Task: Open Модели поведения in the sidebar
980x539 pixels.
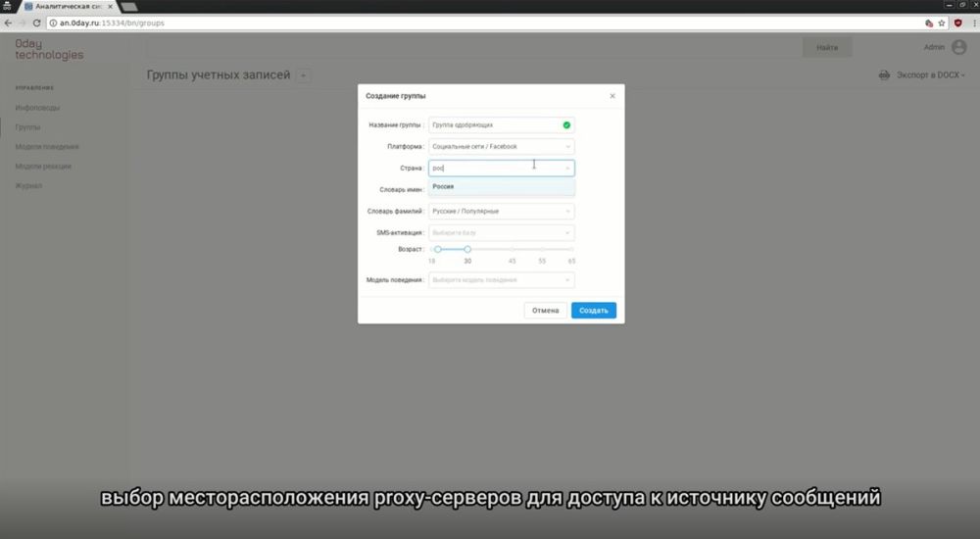Action: click(47, 147)
